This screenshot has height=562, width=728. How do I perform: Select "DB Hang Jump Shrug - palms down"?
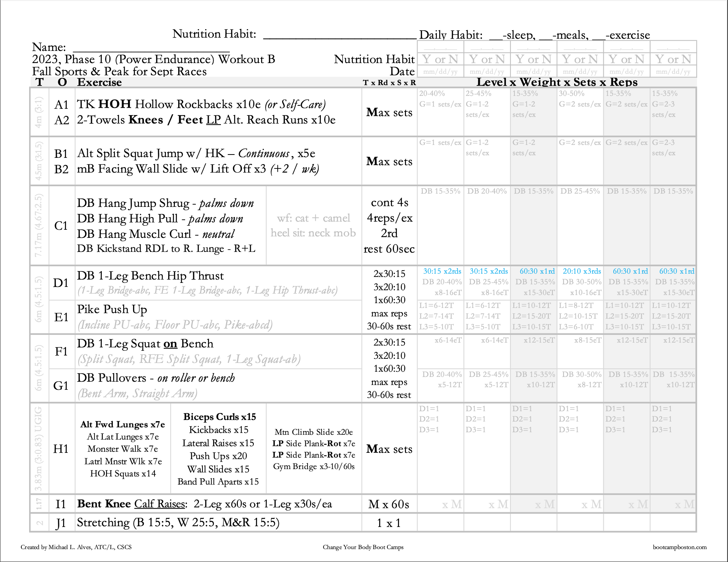[165, 203]
